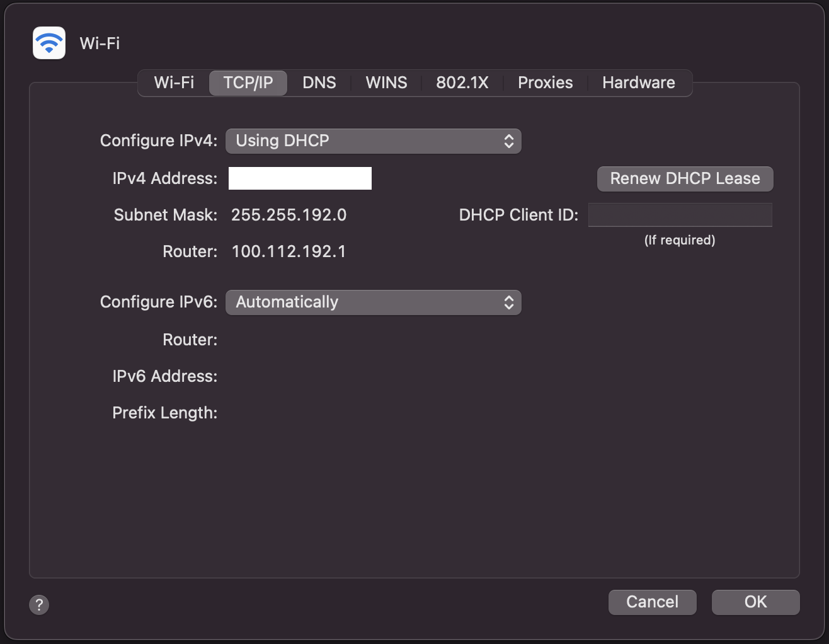Screen dimensions: 829x644
Task: Open the WINS tab
Action: (386, 83)
